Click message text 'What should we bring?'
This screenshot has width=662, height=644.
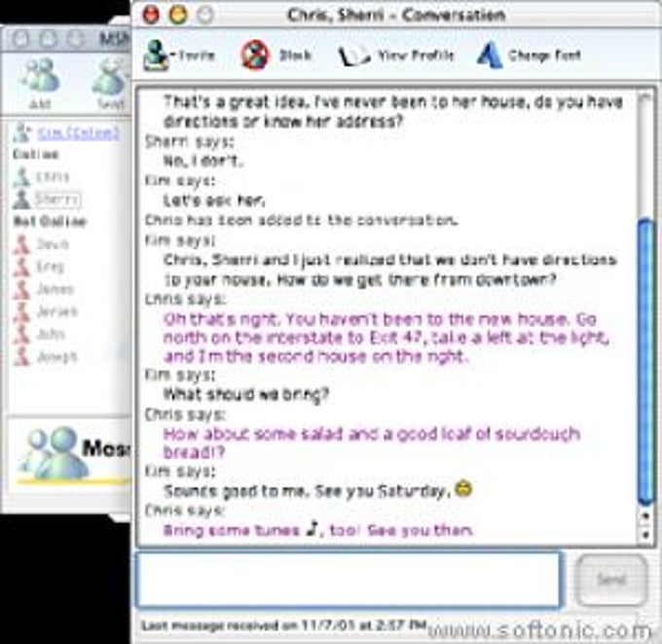click(x=246, y=395)
